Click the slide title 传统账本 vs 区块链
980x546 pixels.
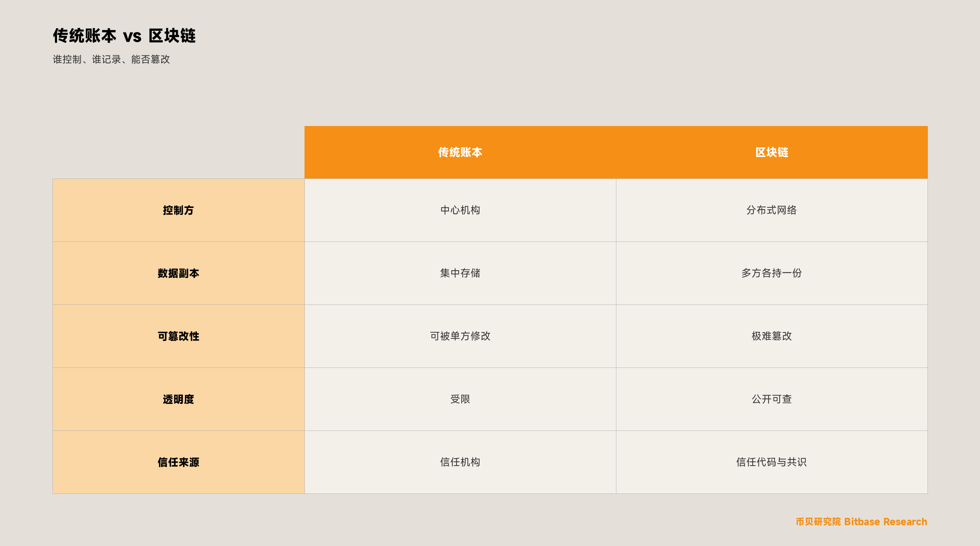coord(124,36)
